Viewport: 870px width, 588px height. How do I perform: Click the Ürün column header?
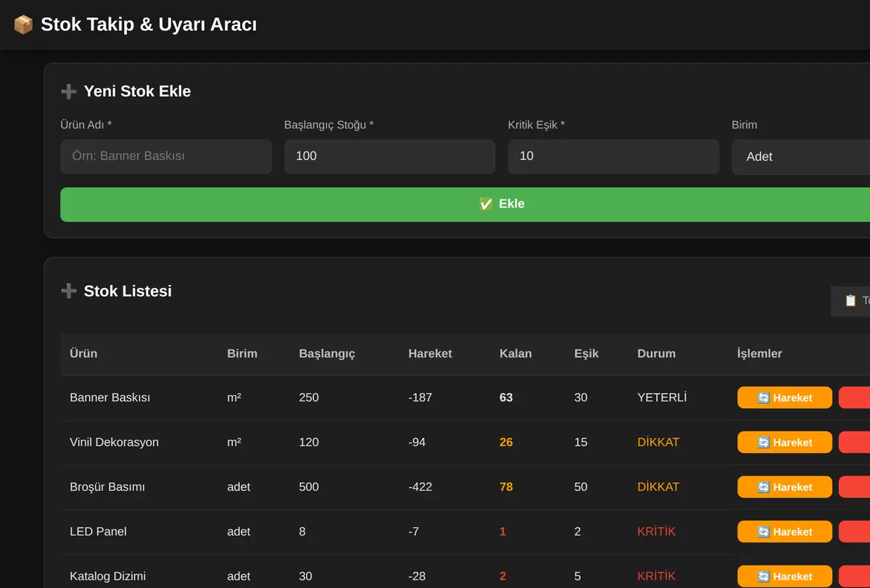[83, 354]
